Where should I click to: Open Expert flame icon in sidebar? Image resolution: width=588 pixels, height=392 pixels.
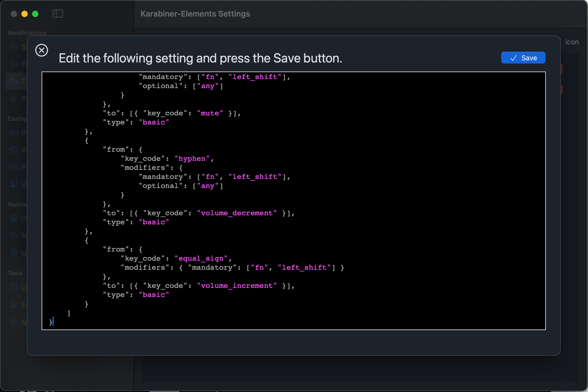click(x=14, y=304)
